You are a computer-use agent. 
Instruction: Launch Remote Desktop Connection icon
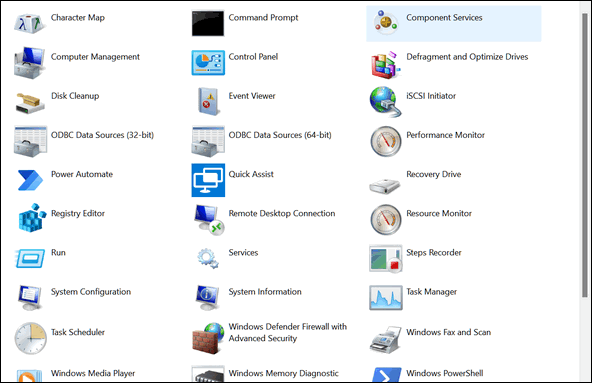(209, 220)
